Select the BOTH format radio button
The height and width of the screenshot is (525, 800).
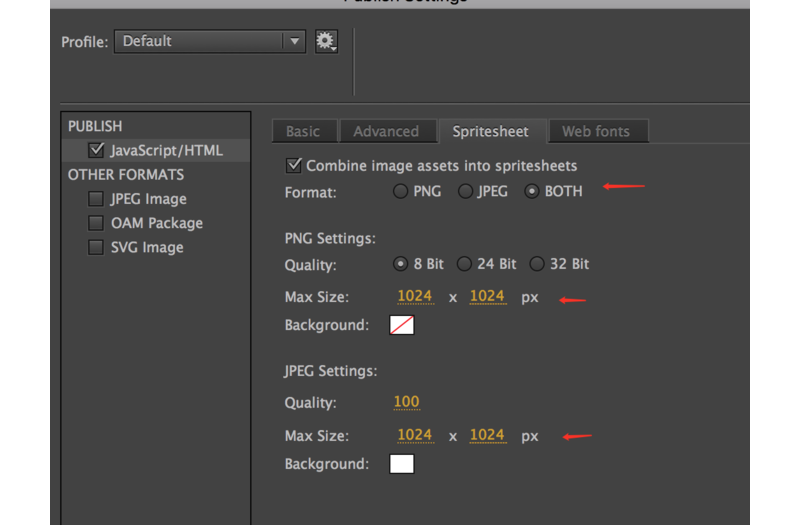click(x=532, y=191)
